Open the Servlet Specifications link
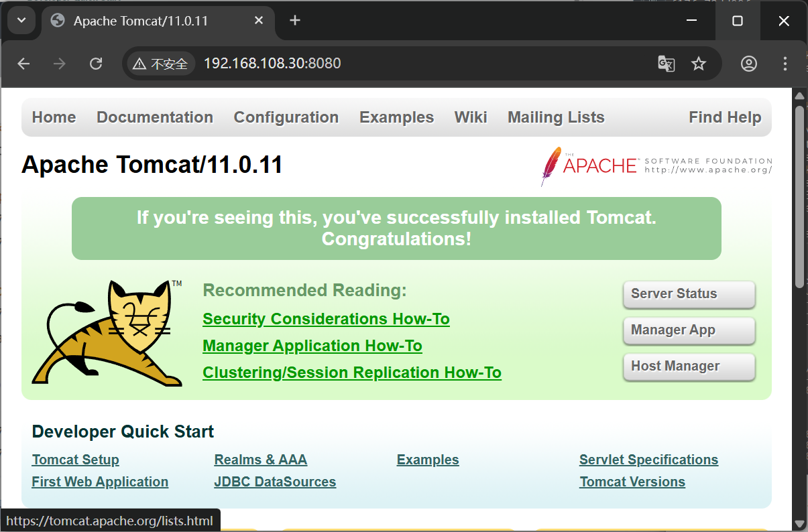 (x=649, y=460)
